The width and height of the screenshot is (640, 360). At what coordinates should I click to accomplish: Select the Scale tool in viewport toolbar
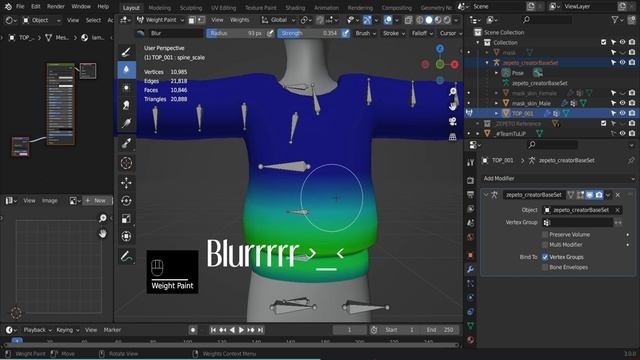point(126,218)
